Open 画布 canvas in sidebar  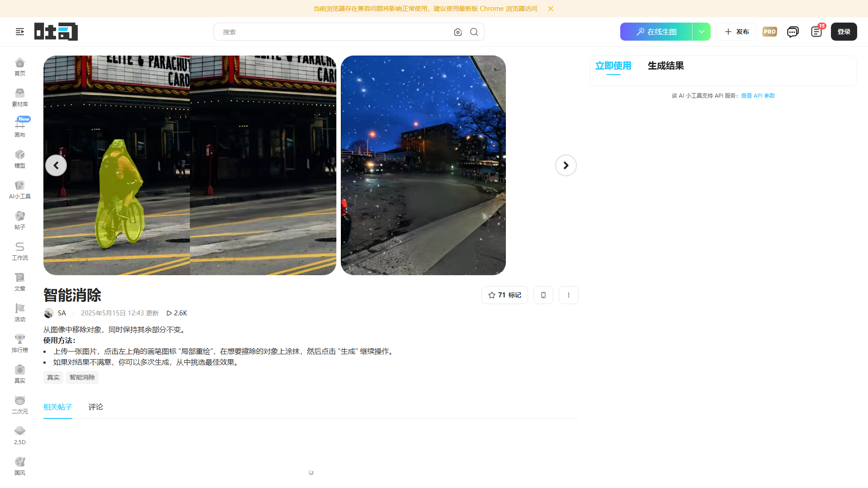coord(20,128)
